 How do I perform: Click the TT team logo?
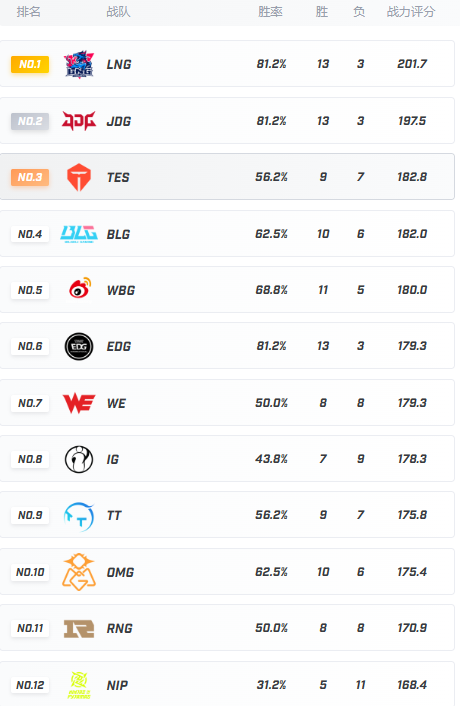[79, 516]
